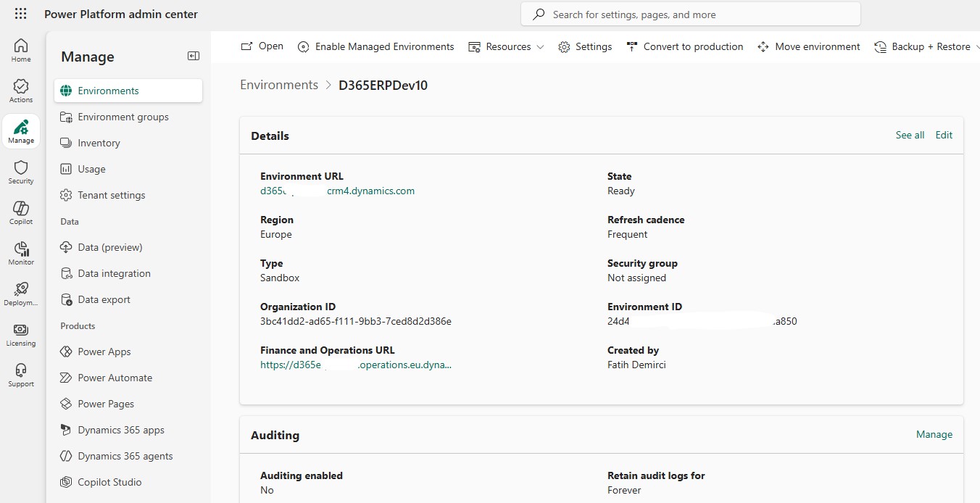
Task: Click the Security group Not assigned value
Action: [636, 278]
